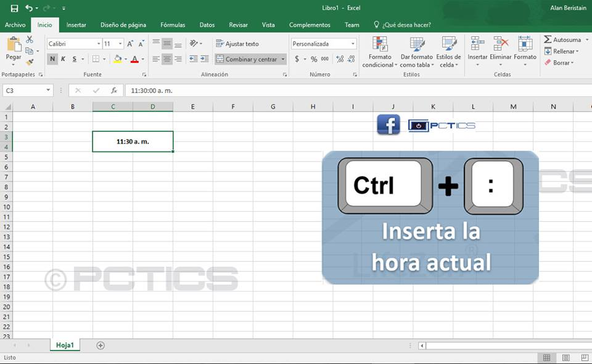592x364 pixels.
Task: Click the Autosuma button
Action: point(562,39)
